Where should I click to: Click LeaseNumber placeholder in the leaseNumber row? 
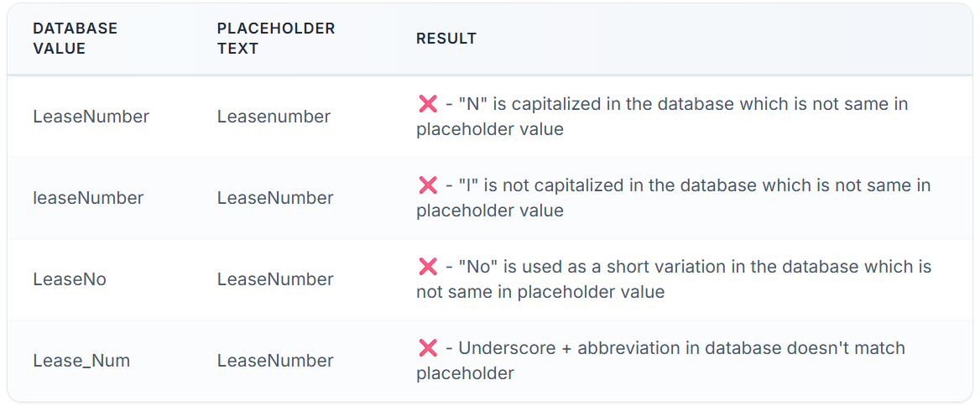(x=275, y=198)
